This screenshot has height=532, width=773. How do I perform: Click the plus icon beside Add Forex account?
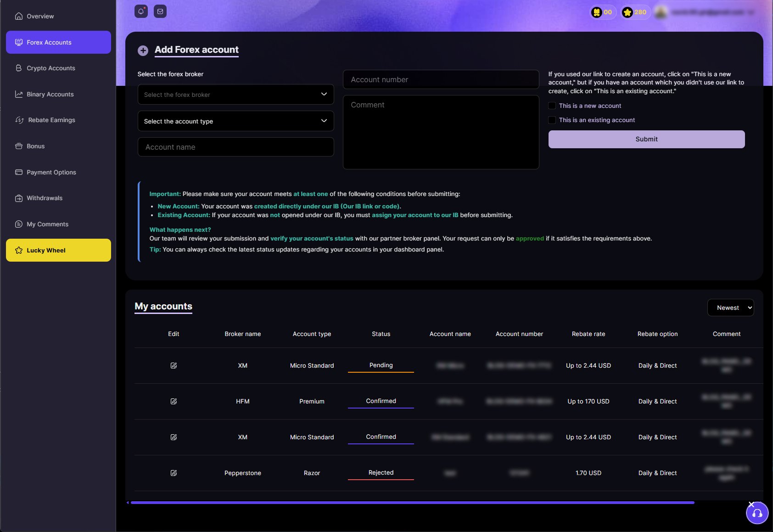143,50
